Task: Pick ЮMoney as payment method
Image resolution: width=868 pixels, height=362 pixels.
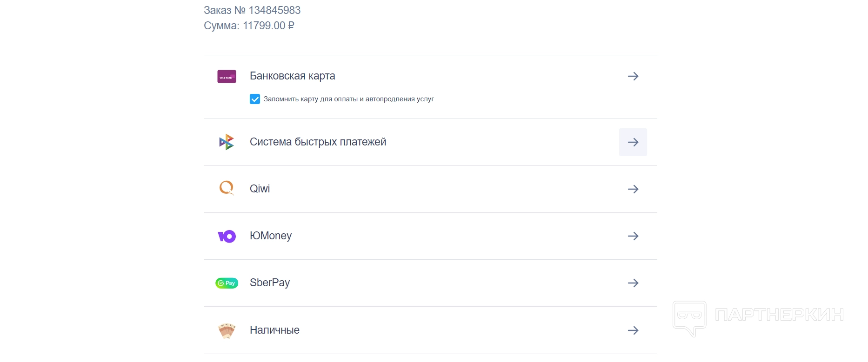Action: point(270,236)
